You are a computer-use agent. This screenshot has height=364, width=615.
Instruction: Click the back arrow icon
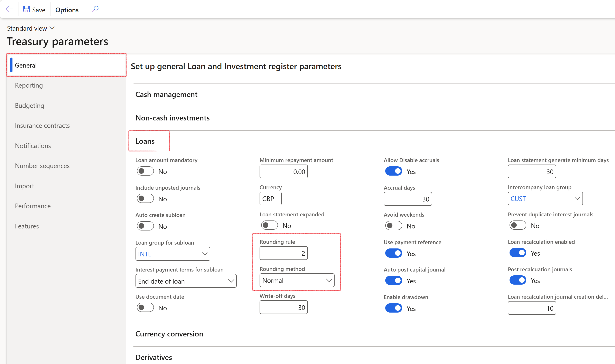click(x=10, y=9)
